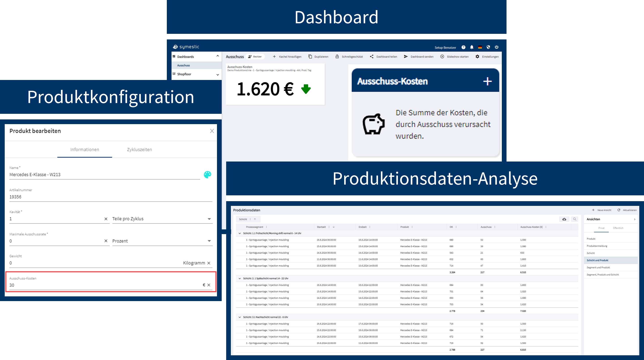Click the help question mark icon

[463, 47]
